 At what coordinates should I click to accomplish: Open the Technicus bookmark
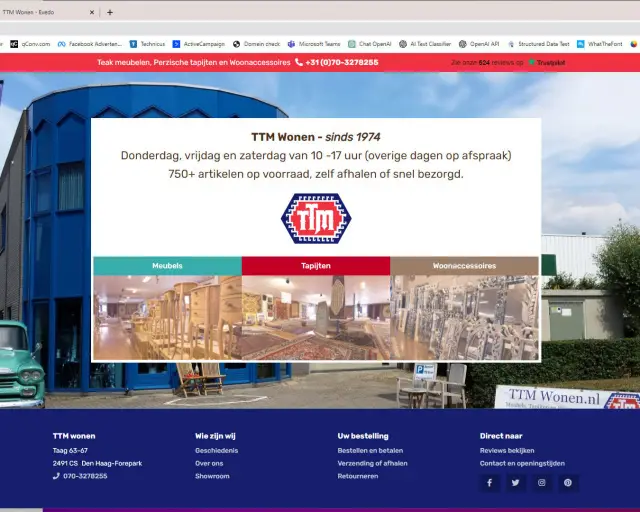click(x=147, y=44)
